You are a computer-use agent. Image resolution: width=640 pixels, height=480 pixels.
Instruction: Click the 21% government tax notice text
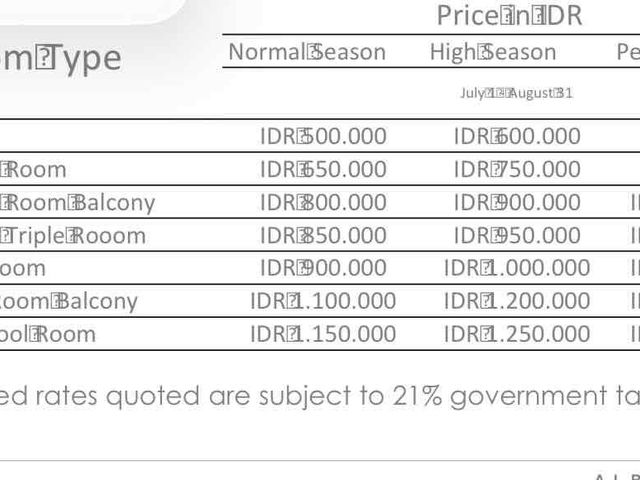320,396
